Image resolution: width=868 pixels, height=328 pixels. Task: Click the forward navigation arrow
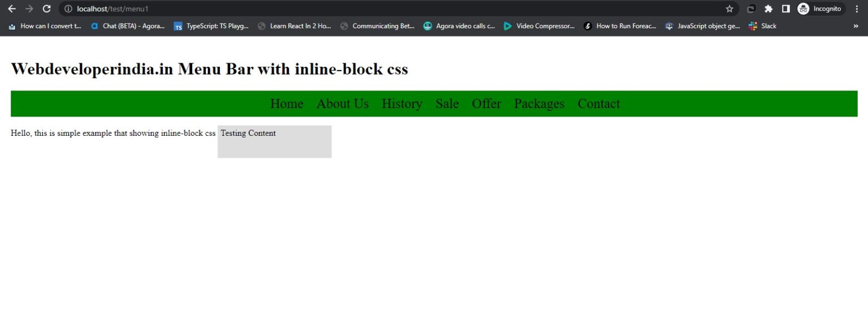pyautogui.click(x=29, y=8)
